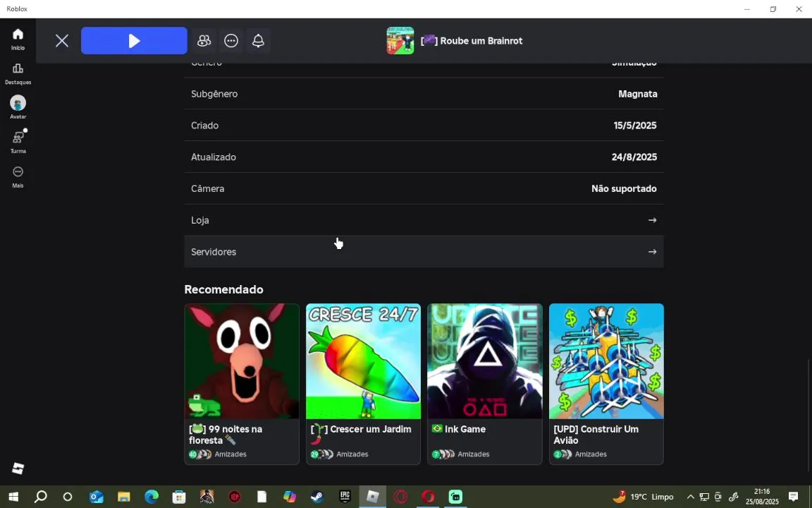The width and height of the screenshot is (812, 508).
Task: Click Amizades under 99 noites na floresta
Action: click(230, 454)
